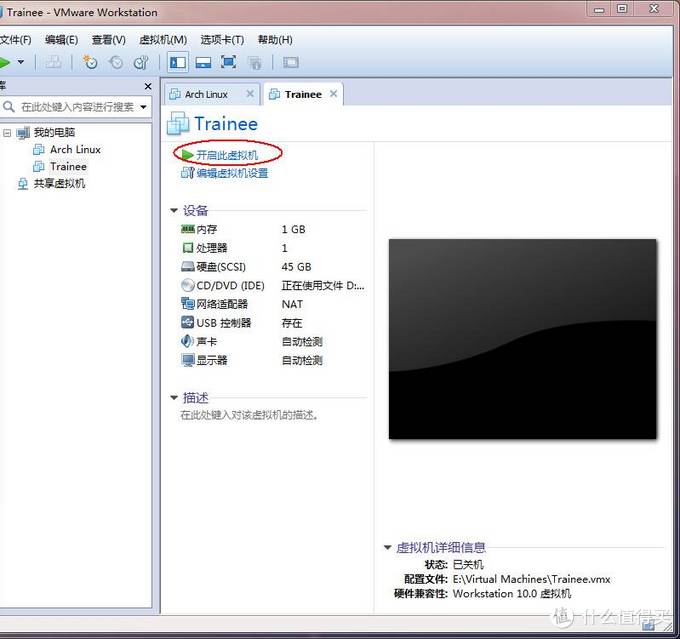Click the USB 控制器 device icon
The height and width of the screenshot is (639, 680).
coord(187,322)
